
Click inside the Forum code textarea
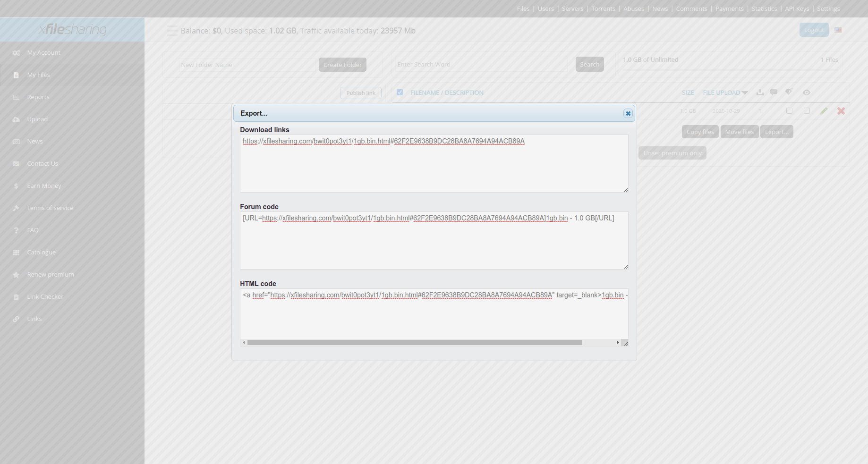pos(434,240)
